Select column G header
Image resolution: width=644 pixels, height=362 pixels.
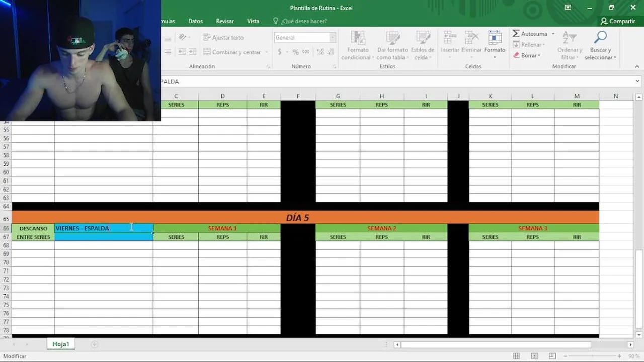point(338,96)
